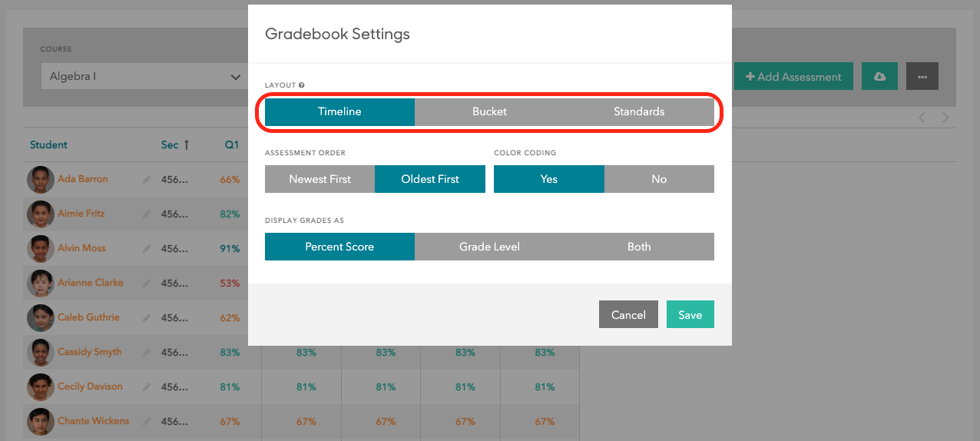The height and width of the screenshot is (441, 980).
Task: Open Cassidy Smyth's student link
Action: tap(89, 352)
